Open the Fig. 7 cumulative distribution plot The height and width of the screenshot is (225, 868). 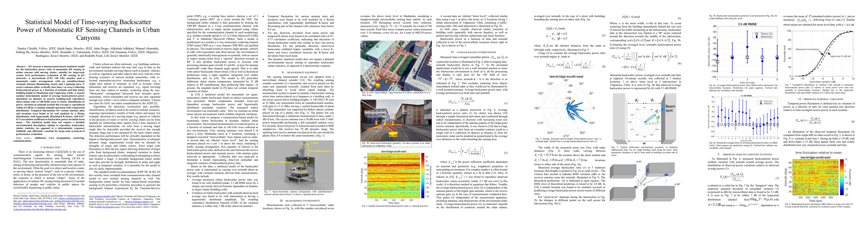[x=819, y=56]
